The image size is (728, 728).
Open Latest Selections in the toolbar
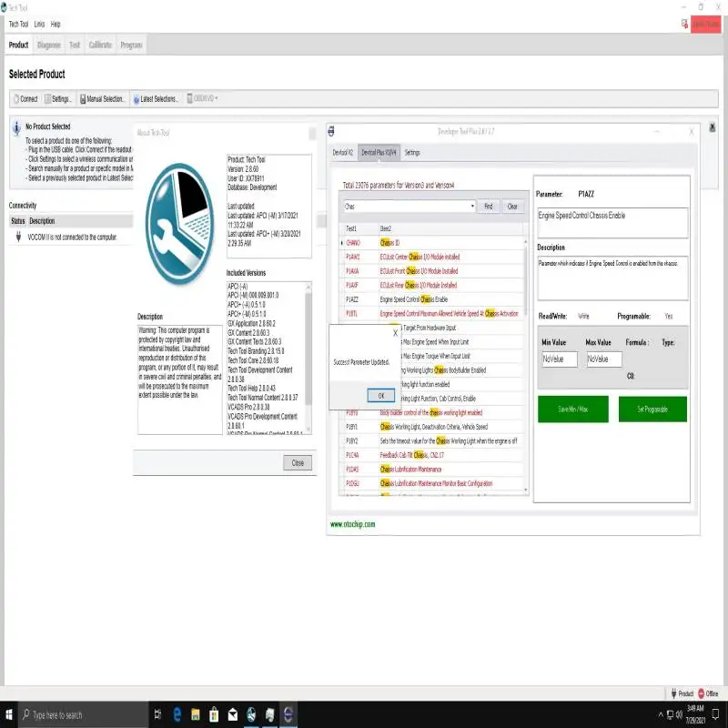(156, 99)
